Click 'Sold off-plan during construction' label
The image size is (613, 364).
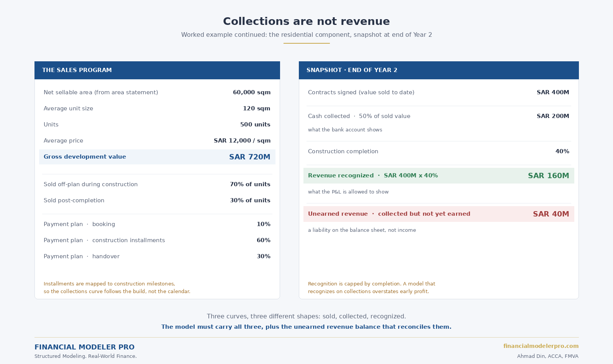(x=90, y=184)
